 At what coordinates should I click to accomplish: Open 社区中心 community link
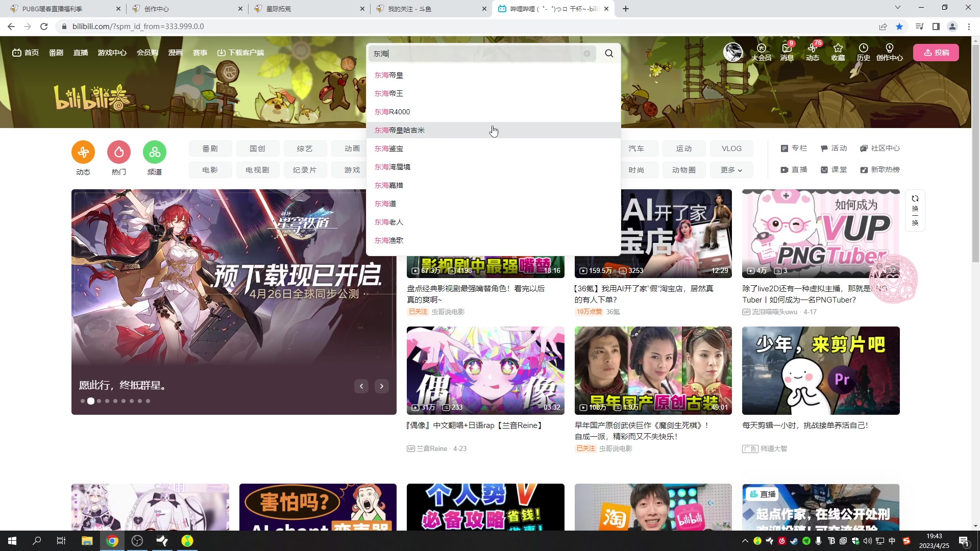coord(880,148)
